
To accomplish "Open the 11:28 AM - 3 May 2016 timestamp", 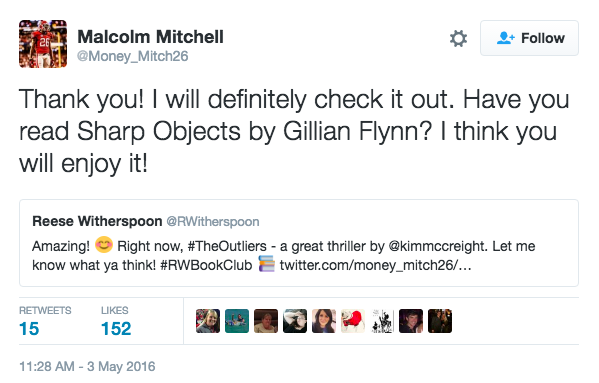I will (x=87, y=367).
